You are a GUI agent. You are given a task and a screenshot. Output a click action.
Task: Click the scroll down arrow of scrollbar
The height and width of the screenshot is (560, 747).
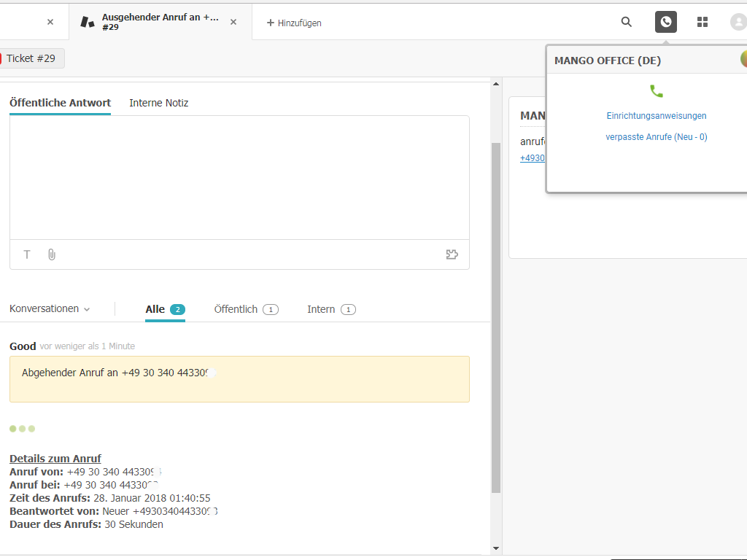point(496,548)
